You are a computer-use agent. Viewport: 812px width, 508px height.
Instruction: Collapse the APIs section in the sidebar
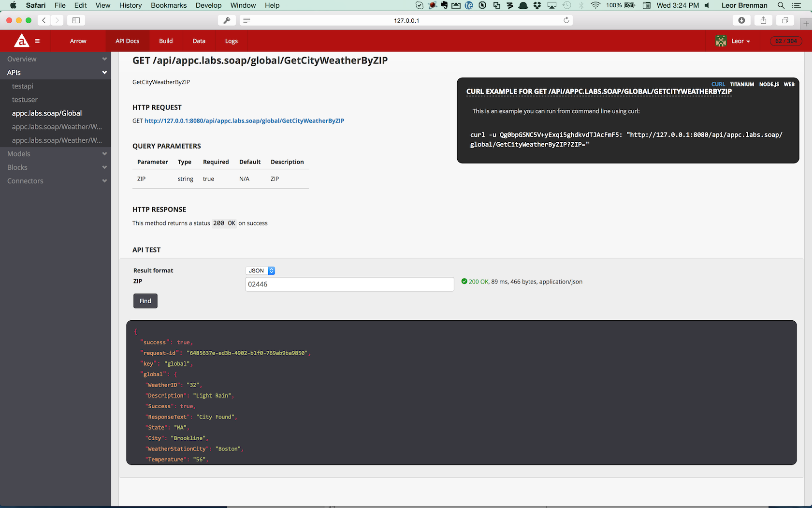point(56,73)
